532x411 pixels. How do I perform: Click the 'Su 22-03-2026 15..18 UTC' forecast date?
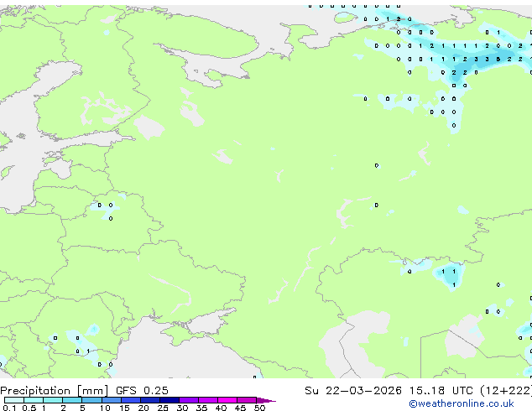[389, 391]
